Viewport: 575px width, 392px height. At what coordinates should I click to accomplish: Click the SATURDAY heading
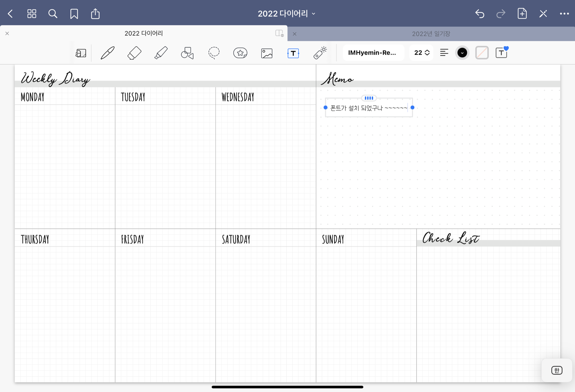[236, 239]
